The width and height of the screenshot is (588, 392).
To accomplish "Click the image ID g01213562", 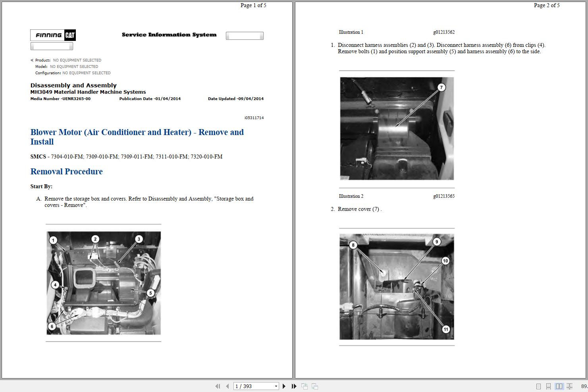I will (444, 32).
